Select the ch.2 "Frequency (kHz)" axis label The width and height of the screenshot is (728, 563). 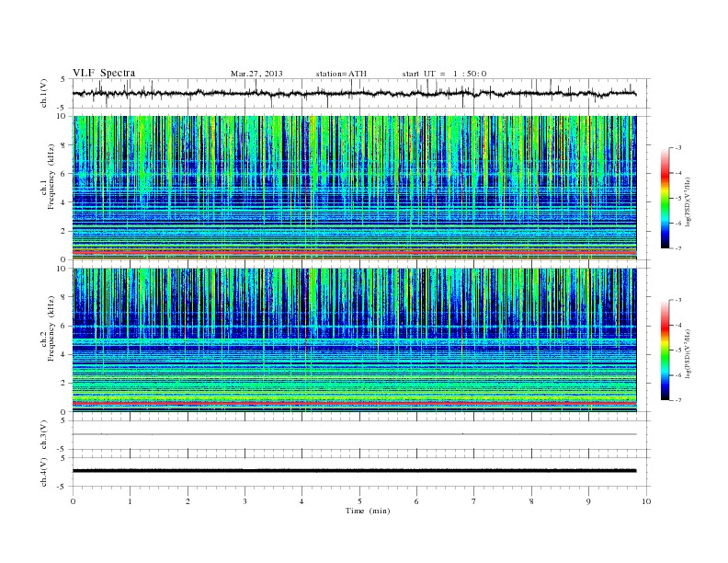coord(51,329)
